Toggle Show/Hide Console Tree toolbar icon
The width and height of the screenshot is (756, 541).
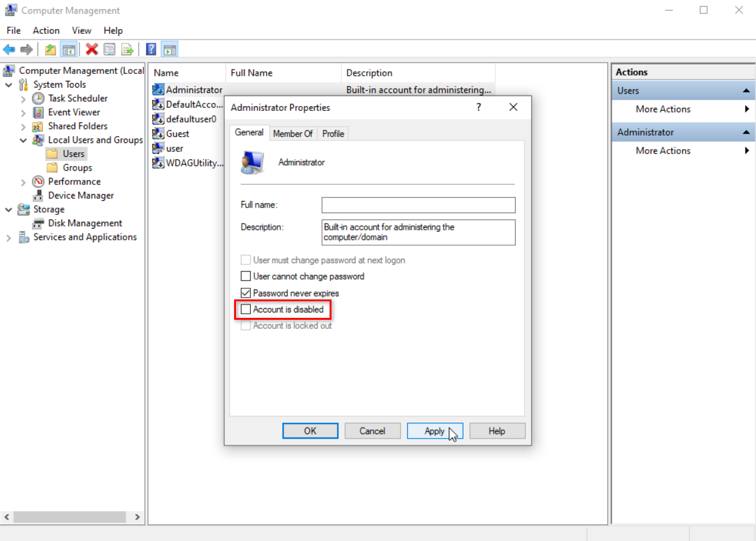point(68,49)
